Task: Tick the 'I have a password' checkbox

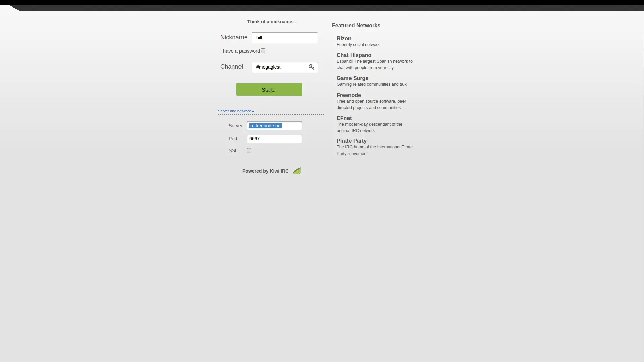Action: point(263,51)
